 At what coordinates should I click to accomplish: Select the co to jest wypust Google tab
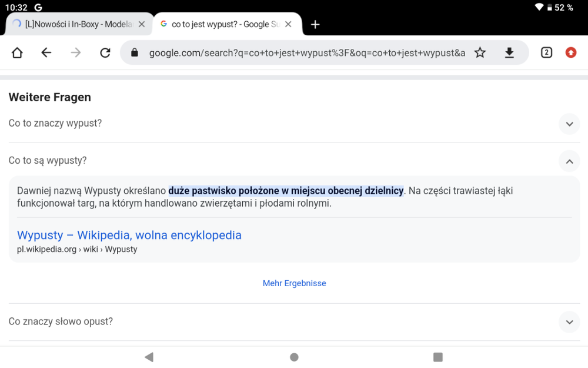pyautogui.click(x=223, y=25)
